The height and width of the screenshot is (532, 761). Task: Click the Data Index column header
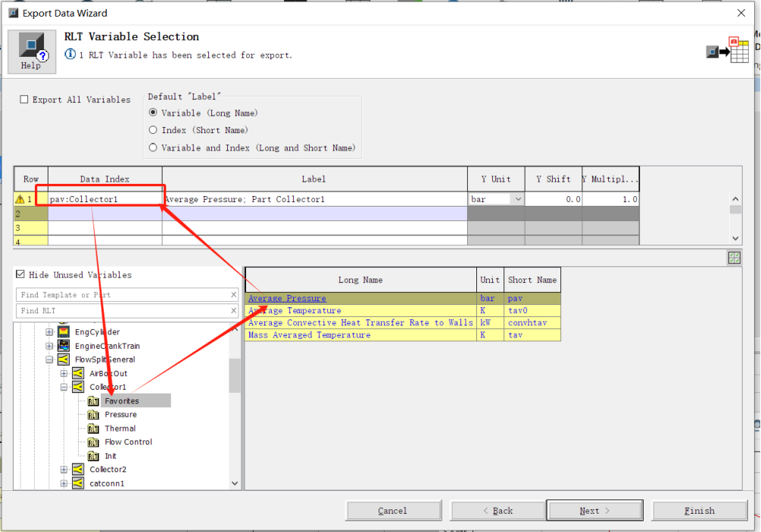pyautogui.click(x=104, y=179)
